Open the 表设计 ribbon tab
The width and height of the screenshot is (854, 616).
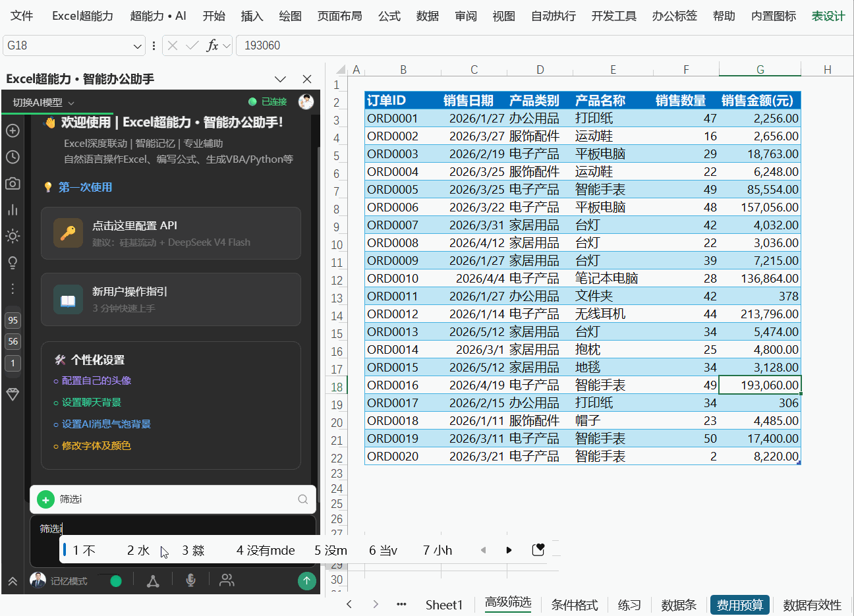click(x=828, y=16)
